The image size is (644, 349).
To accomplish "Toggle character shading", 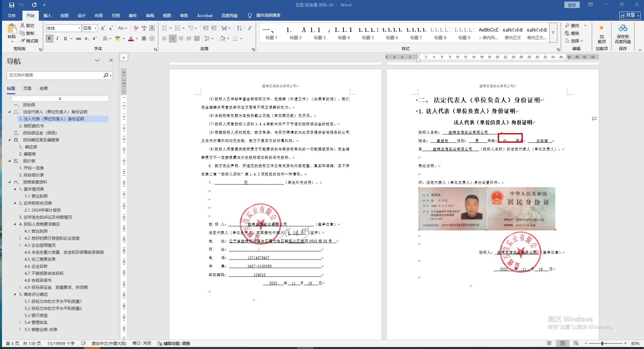I will [144, 39].
